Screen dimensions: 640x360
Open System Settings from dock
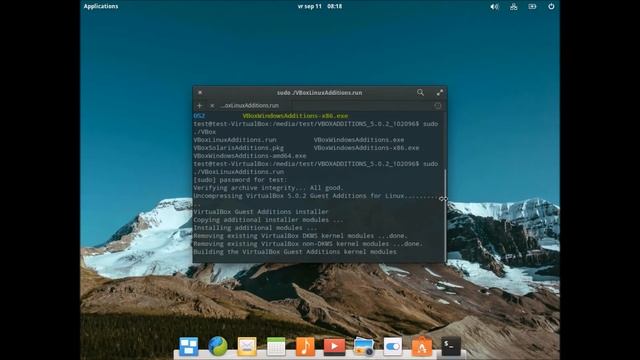tap(393, 347)
